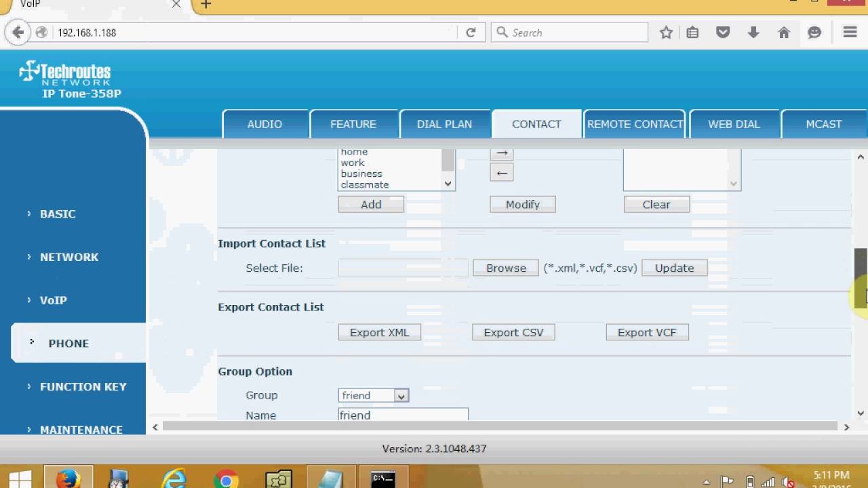Export contacts with Export VCF
This screenshot has height=488, width=868.
point(647,332)
